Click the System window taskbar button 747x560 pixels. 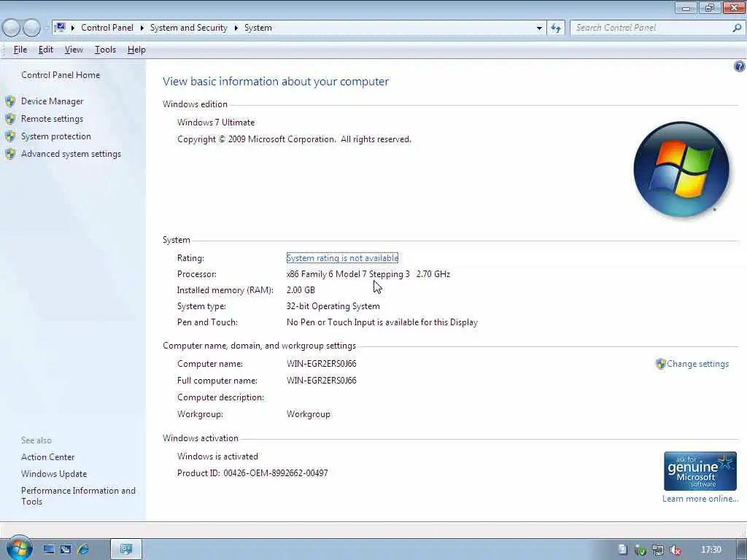click(x=126, y=550)
